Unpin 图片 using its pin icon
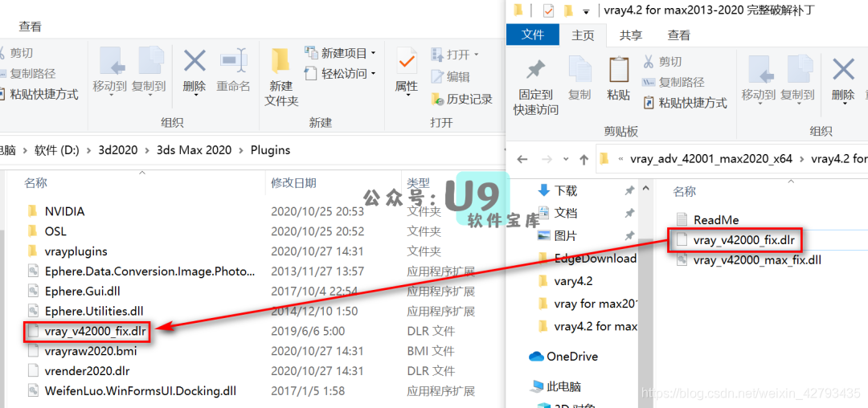The width and height of the screenshot is (868, 408). click(x=629, y=235)
